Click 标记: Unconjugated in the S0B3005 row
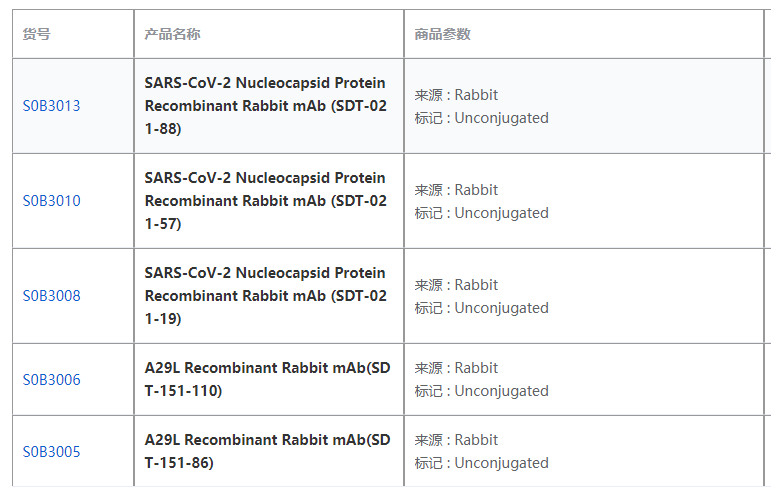This screenshot has height=492, width=771. coord(482,463)
